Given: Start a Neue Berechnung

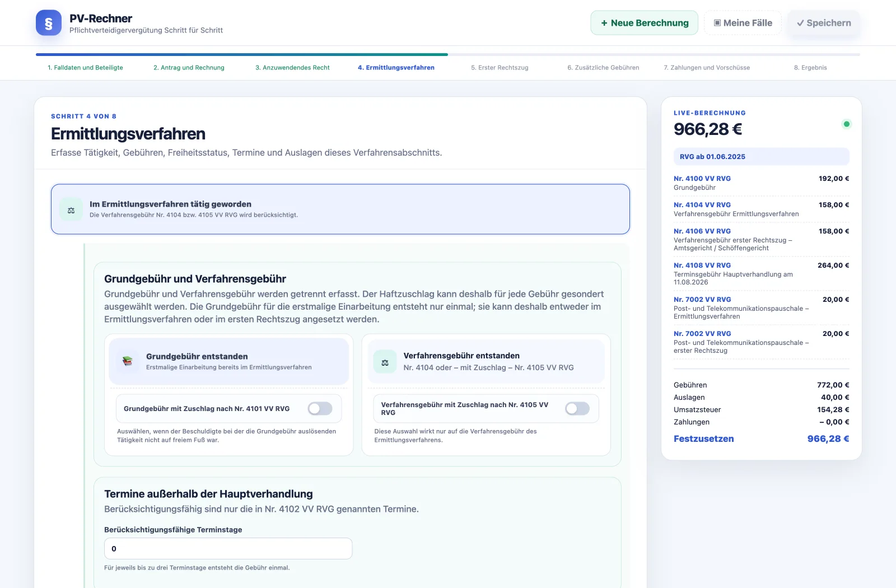Looking at the screenshot, I should (x=644, y=23).
